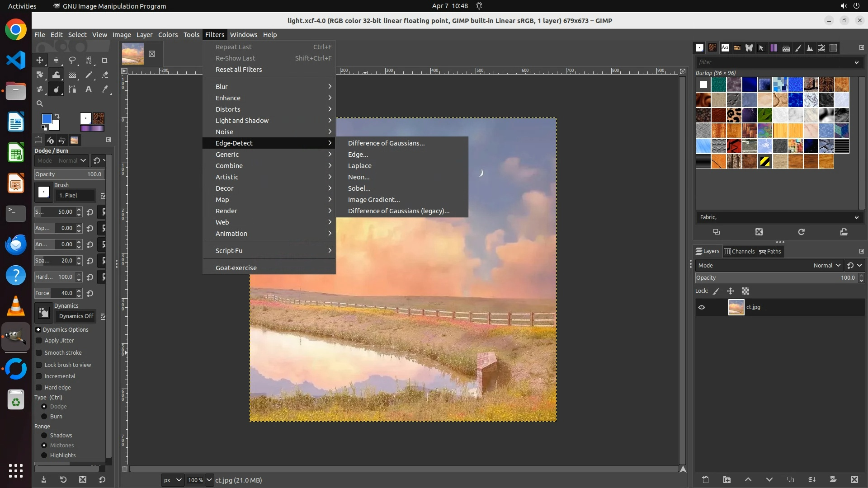Screen dimensions: 868x488
Task: Hide the ct.jpg layer with eye icon
Action: pos(702,307)
